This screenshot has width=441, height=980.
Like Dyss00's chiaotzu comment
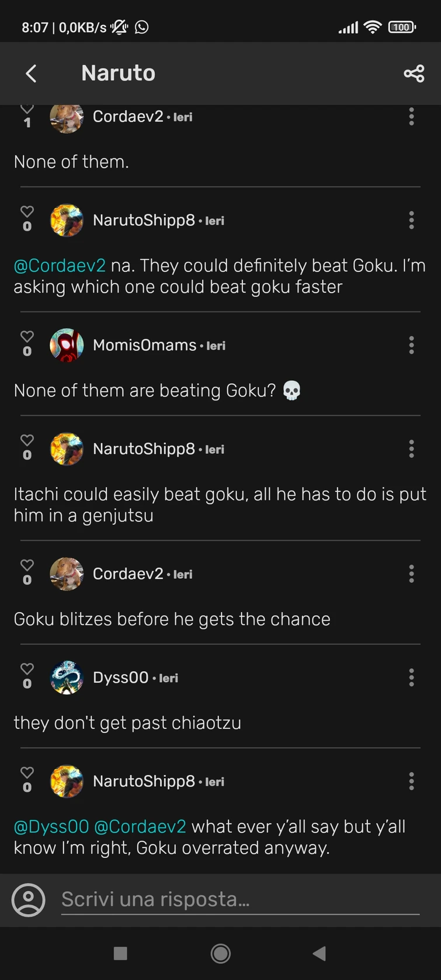pyautogui.click(x=27, y=669)
